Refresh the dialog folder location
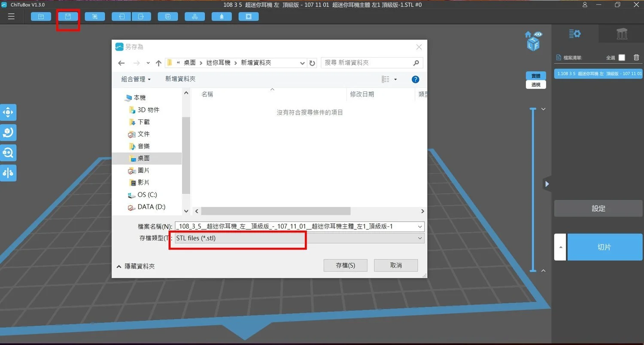Screen dimensions: 644x345 [312, 63]
